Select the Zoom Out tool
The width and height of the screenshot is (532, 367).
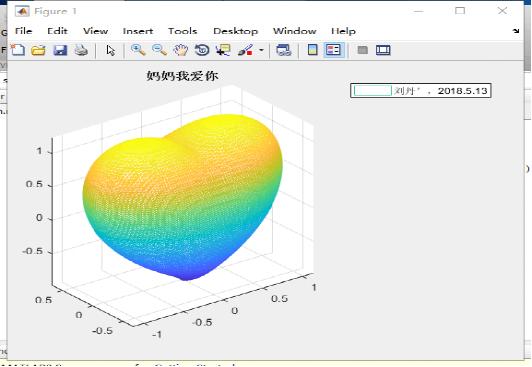point(159,50)
